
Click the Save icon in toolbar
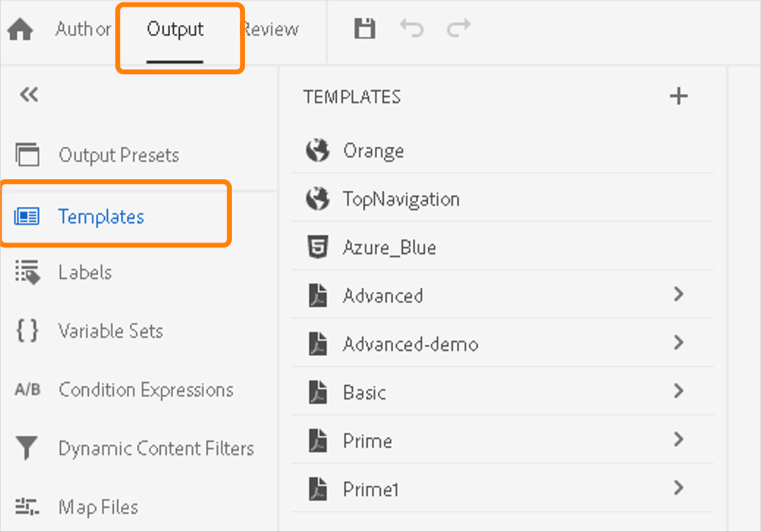(x=365, y=29)
